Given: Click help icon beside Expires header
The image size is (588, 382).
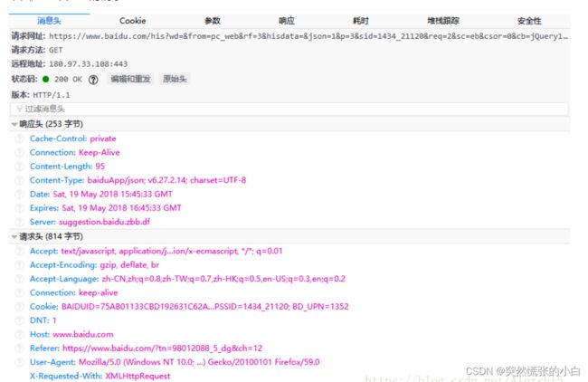Looking at the screenshot, I should pyautogui.click(x=19, y=208).
